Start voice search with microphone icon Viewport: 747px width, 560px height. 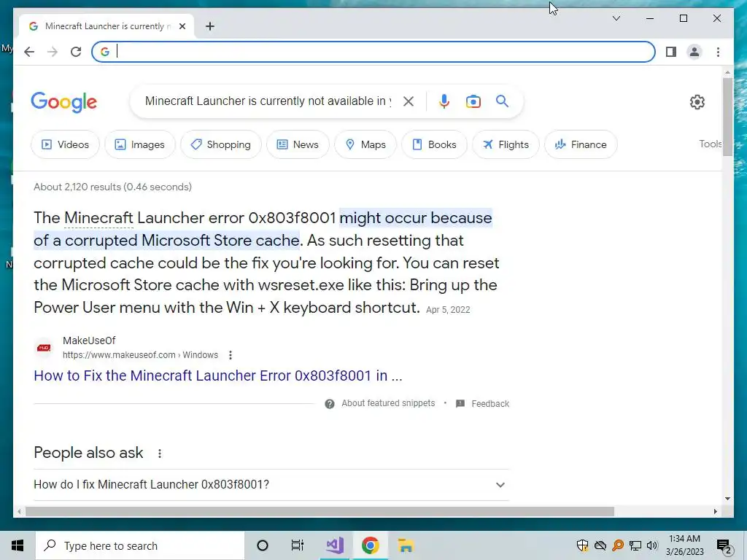444,101
